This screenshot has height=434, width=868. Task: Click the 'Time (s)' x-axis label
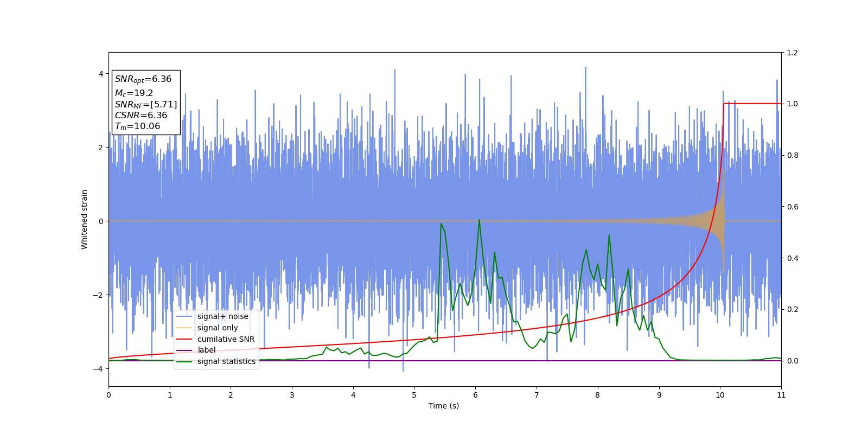tap(444, 406)
